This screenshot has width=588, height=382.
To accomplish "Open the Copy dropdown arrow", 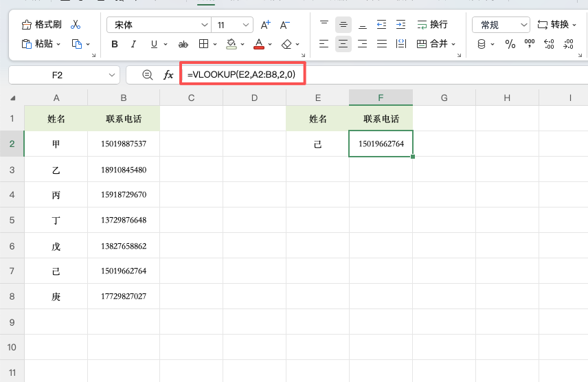I will 88,44.
